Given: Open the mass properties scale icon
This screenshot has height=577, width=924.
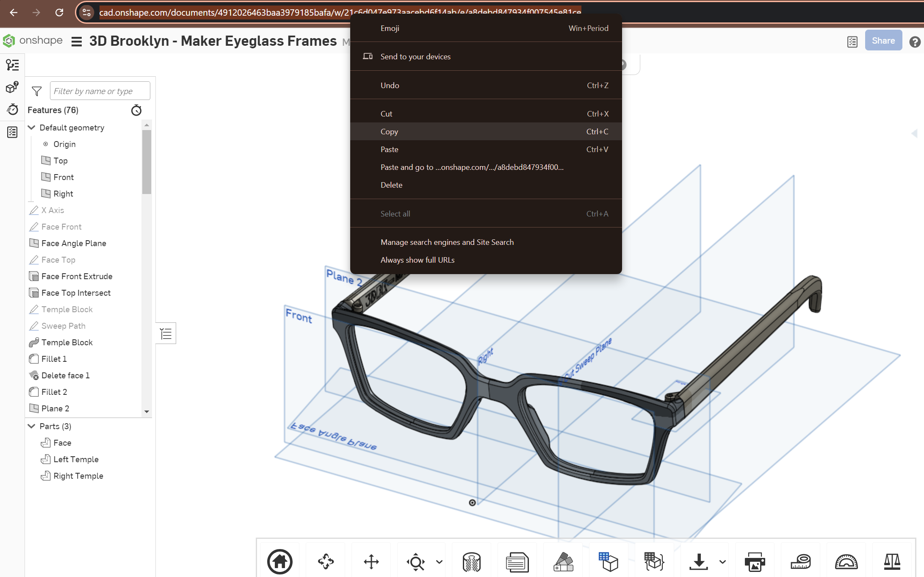Looking at the screenshot, I should [892, 562].
